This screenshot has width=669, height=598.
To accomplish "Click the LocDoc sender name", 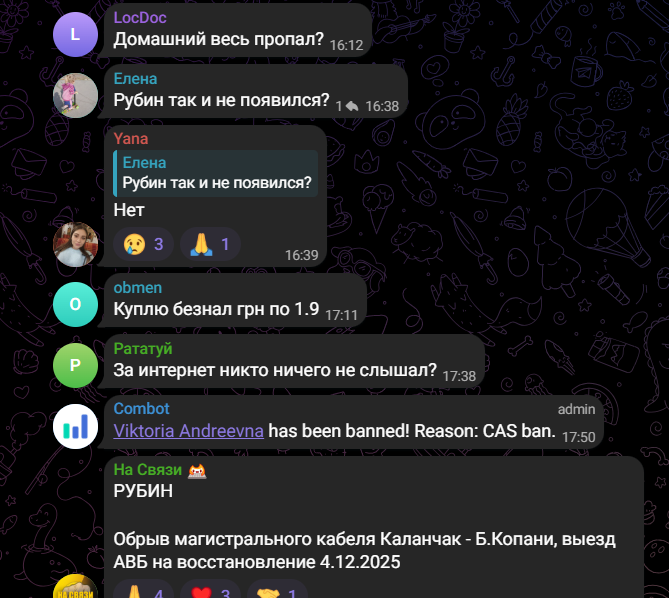I will (140, 17).
